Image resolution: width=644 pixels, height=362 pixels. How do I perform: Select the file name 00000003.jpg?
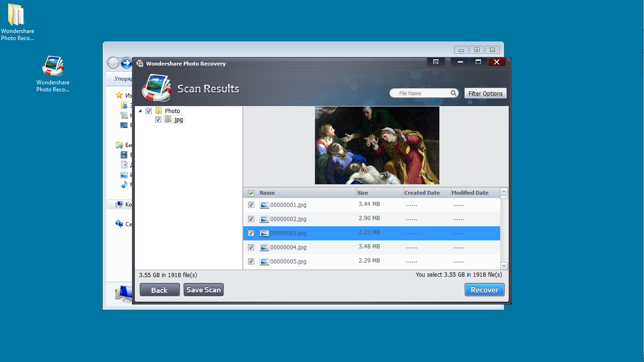click(x=289, y=233)
